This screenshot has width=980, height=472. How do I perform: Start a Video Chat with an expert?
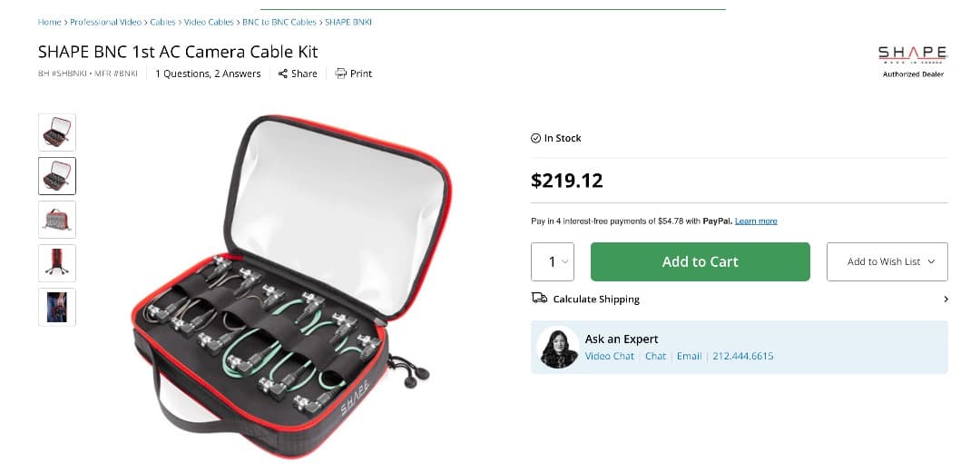610,357
